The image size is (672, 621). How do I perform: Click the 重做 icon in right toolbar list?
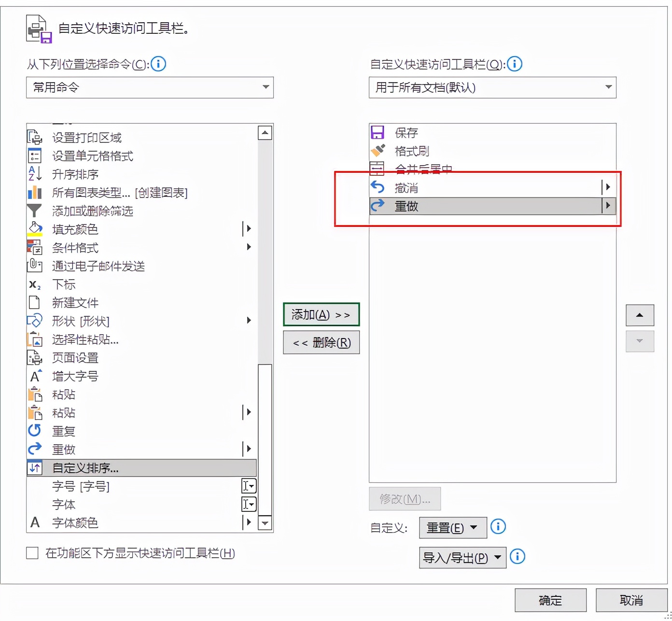(378, 206)
